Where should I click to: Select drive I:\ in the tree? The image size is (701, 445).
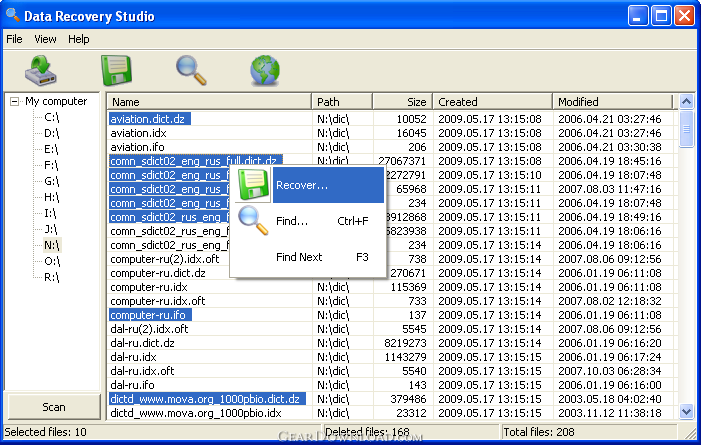point(51,213)
